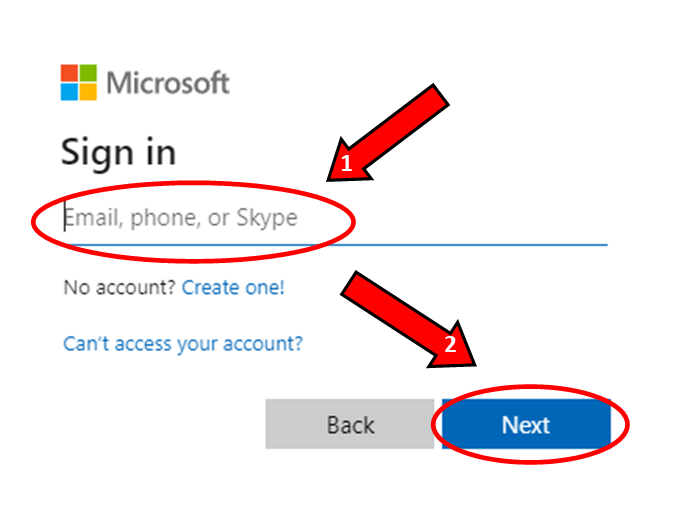The height and width of the screenshot is (520, 674).
Task: Click the word Skype in the placeholder
Action: point(267,218)
